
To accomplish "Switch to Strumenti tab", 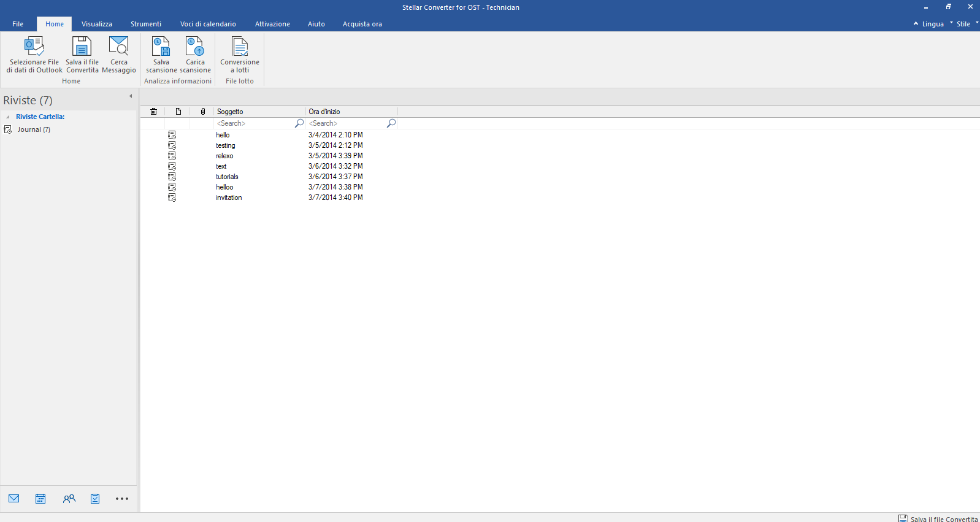I will pyautogui.click(x=146, y=24).
